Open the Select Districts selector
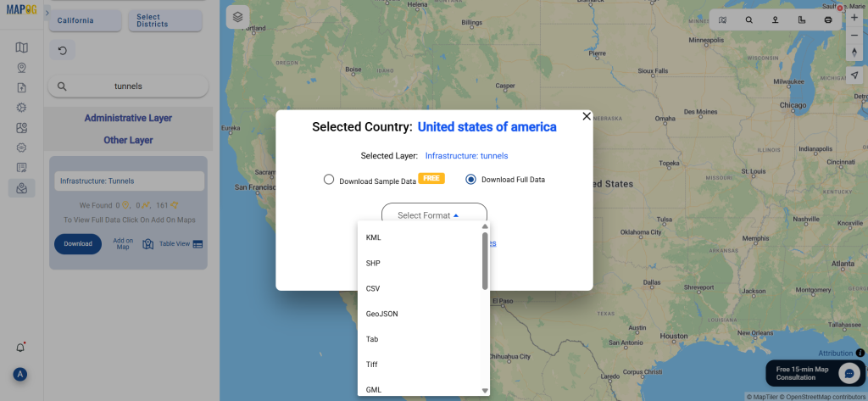The width and height of the screenshot is (868, 401). [165, 20]
